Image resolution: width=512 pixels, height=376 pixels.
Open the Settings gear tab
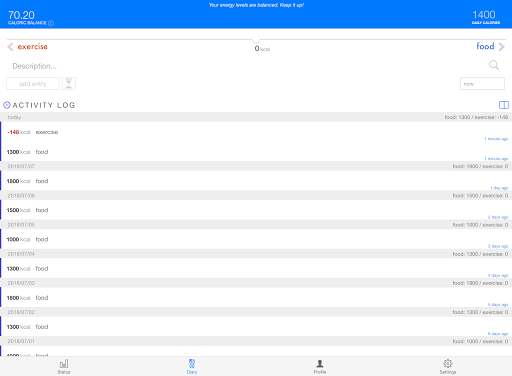click(448, 366)
